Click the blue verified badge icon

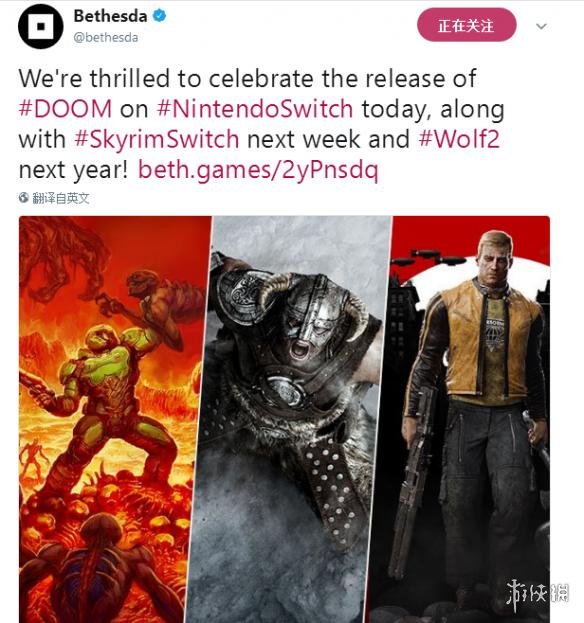pyautogui.click(x=160, y=16)
